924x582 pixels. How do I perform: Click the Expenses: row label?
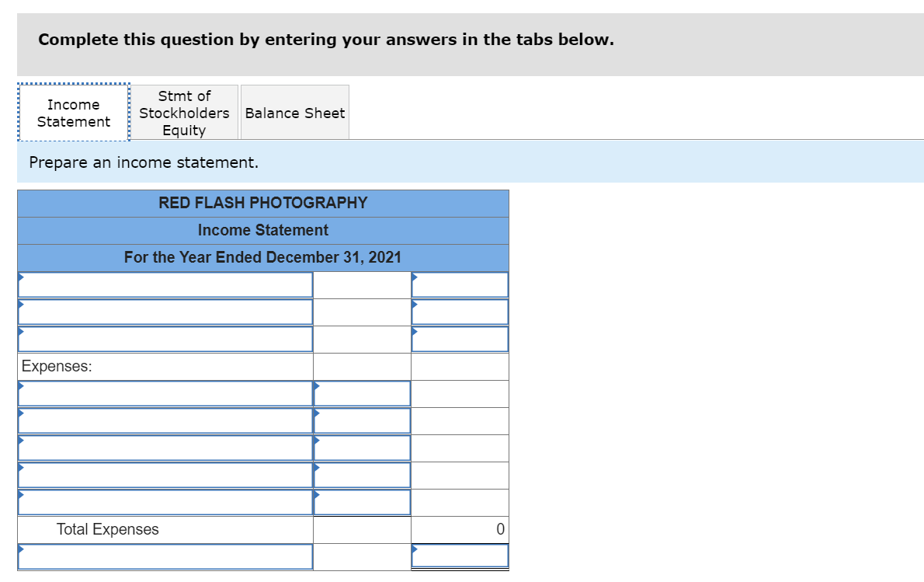pos(49,366)
